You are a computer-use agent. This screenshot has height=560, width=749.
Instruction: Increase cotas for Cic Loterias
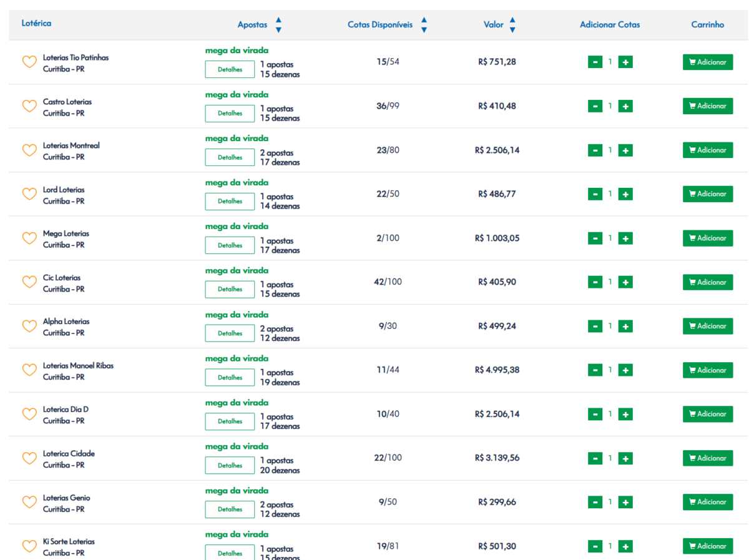(x=625, y=282)
